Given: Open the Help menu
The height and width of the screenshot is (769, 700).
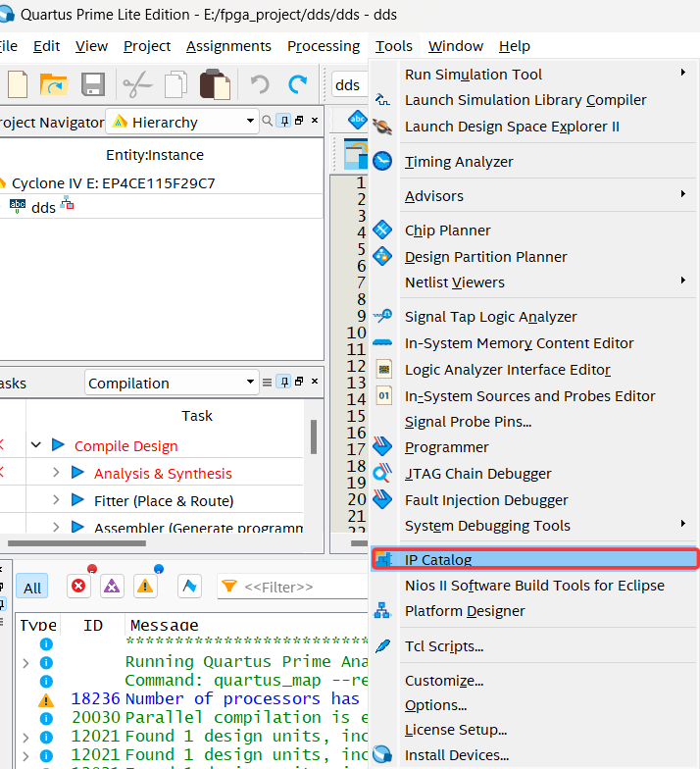Looking at the screenshot, I should click(x=514, y=46).
